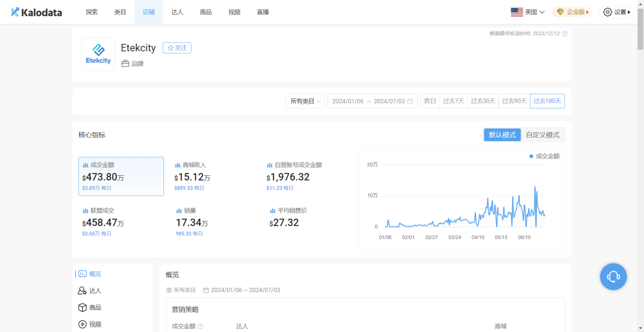The width and height of the screenshot is (644, 332).
Task: Click the blue customer support headset icon
Action: [613, 277]
